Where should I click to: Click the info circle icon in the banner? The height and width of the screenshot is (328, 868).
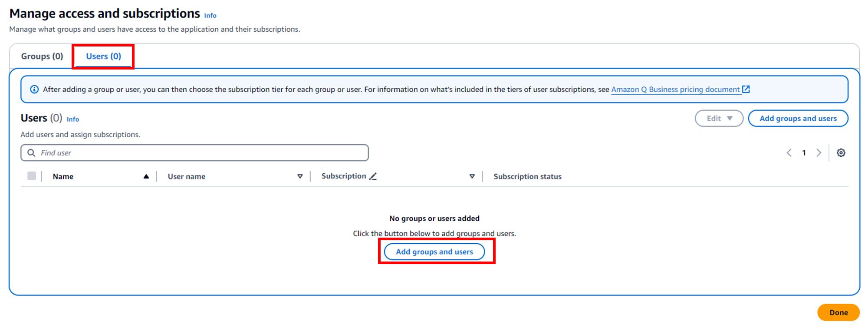34,89
